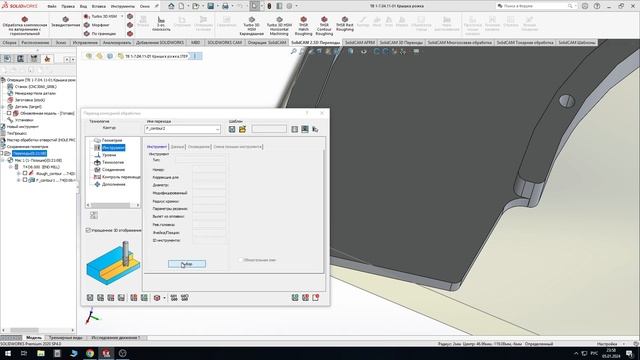Toggle the checkbox for Rough_contour operation
640x360 pixels.
(25, 173)
